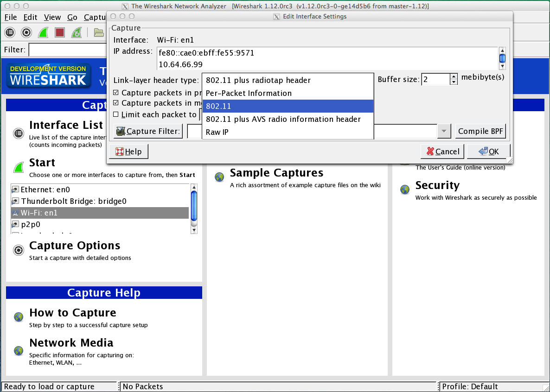The width and height of the screenshot is (550, 392).
Task: Click the globe icon next to Sample Captures
Action: tap(219, 177)
